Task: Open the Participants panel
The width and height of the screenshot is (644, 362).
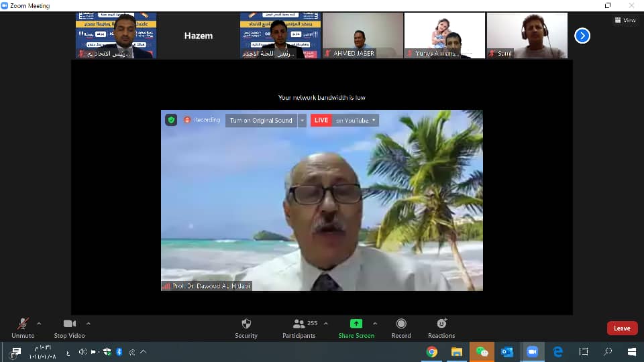Action: [299, 324]
